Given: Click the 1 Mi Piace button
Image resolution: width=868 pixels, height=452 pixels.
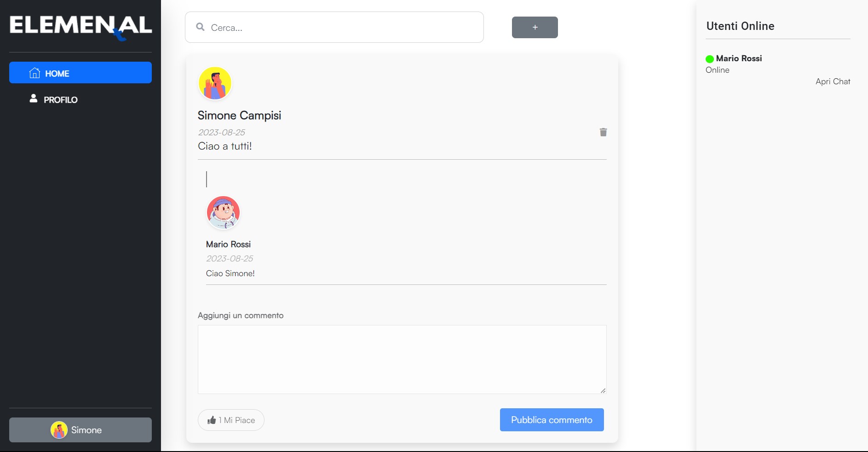Looking at the screenshot, I should click(x=230, y=420).
